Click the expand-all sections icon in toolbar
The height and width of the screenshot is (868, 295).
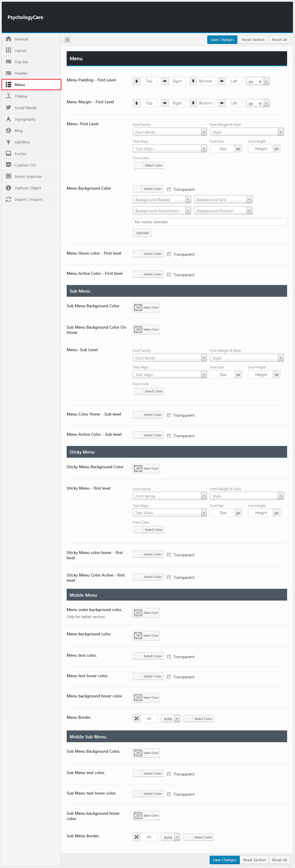pyautogui.click(x=67, y=40)
